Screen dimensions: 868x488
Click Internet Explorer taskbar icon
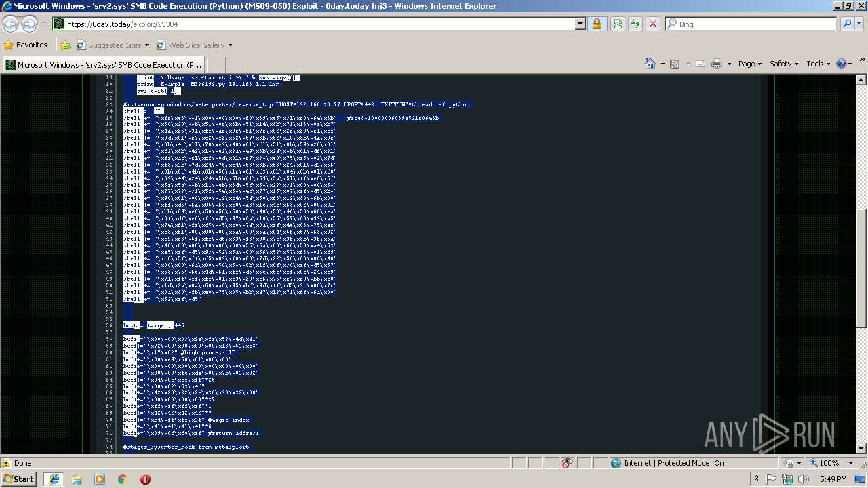pyautogui.click(x=54, y=479)
